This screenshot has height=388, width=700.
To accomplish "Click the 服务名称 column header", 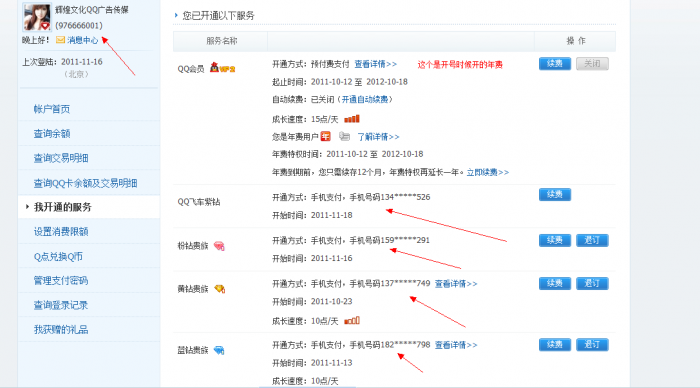I will pyautogui.click(x=221, y=41).
